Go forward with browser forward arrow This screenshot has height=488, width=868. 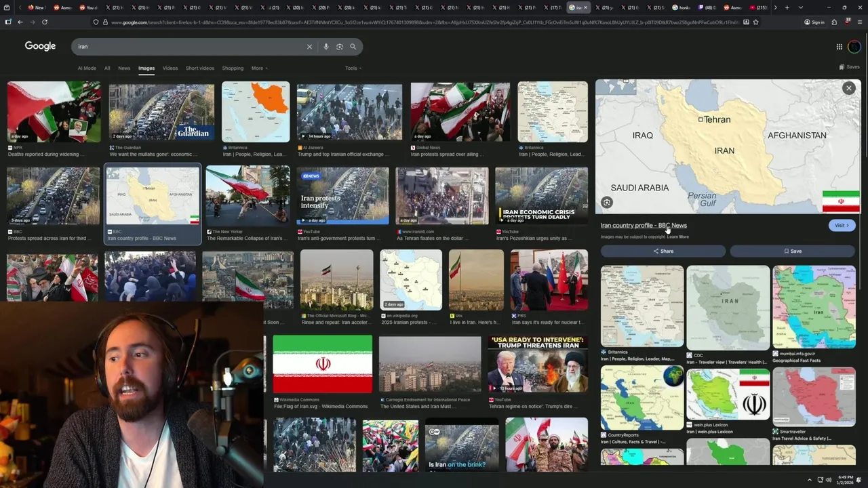pyautogui.click(x=32, y=22)
